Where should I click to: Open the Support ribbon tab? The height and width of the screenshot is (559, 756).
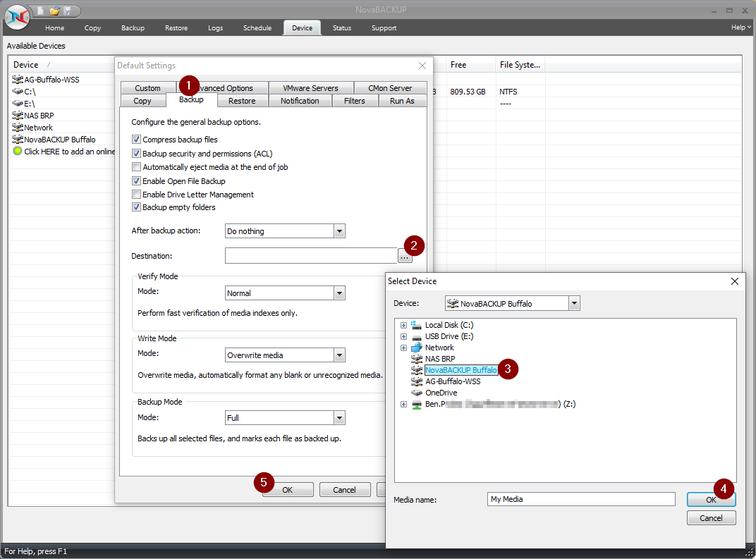384,28
